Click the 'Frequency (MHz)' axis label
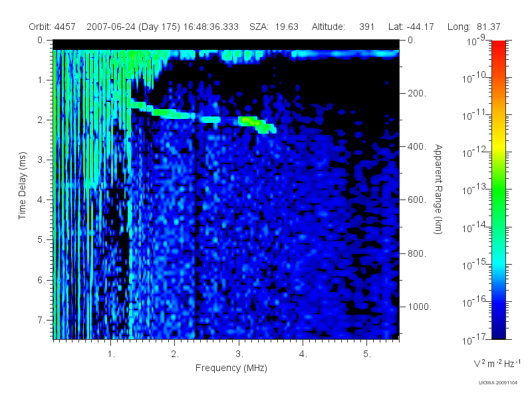Viewport: 532px width, 399px height. (x=231, y=368)
